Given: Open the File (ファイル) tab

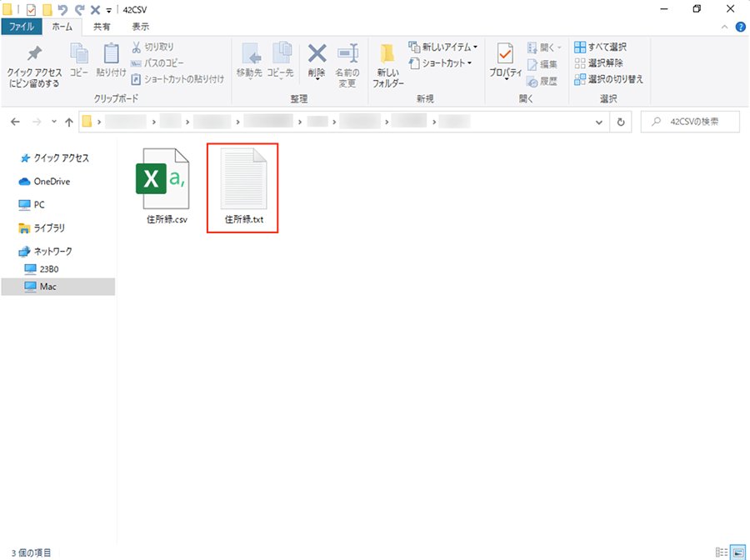Looking at the screenshot, I should point(22,27).
